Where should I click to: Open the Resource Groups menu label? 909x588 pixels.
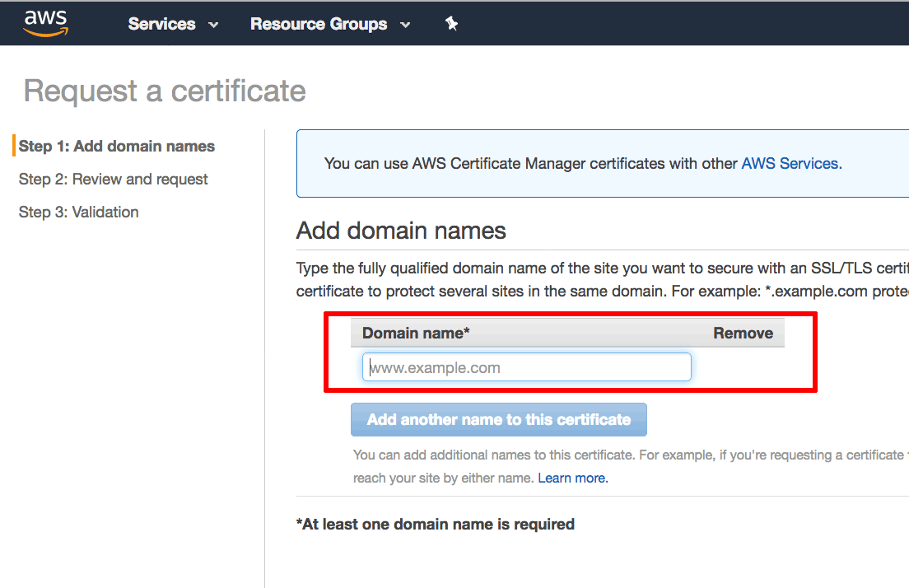(x=319, y=24)
